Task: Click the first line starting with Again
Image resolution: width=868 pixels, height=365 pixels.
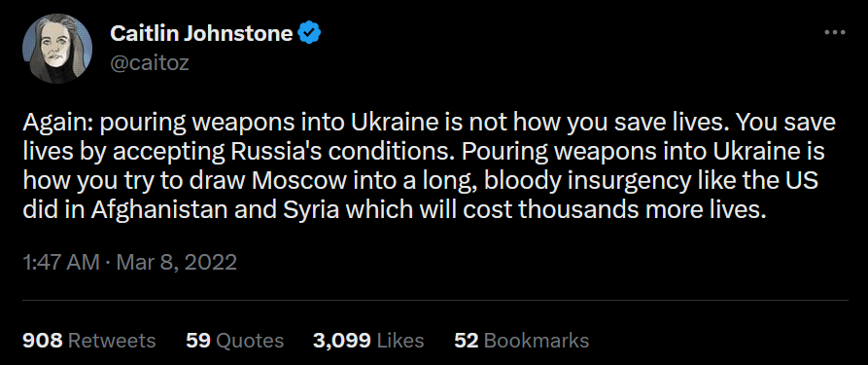Action: click(x=430, y=124)
